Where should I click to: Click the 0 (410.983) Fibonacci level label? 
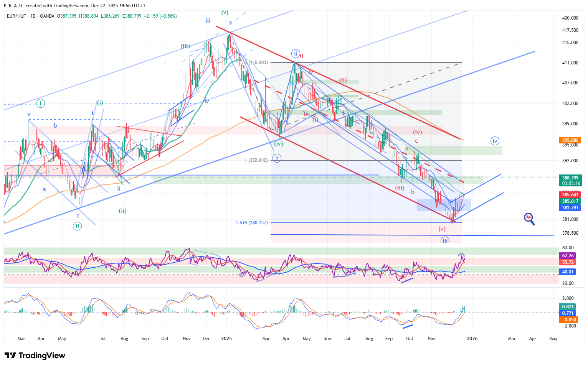[x=256, y=63]
